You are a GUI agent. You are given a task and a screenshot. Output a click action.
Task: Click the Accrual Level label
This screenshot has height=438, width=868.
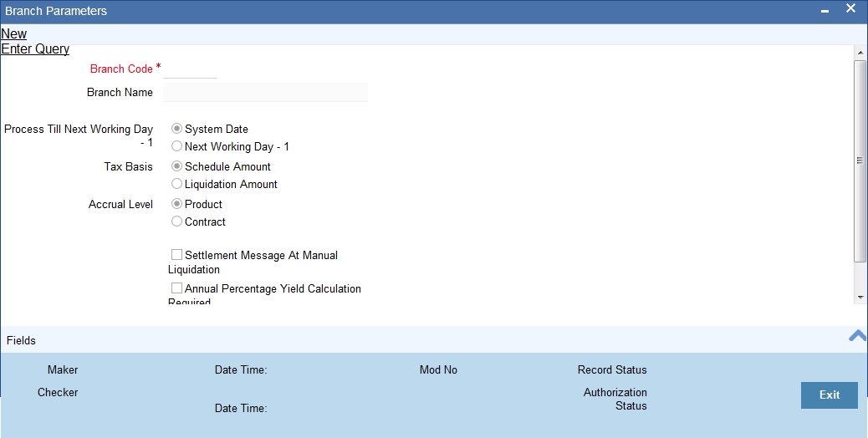(x=120, y=204)
